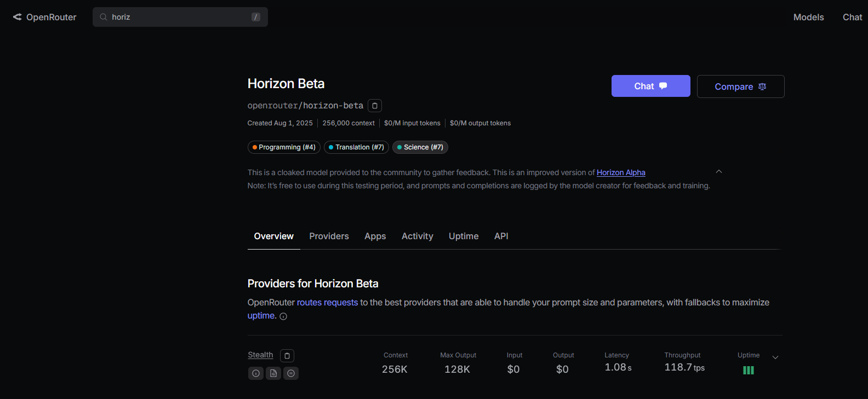Click the "256,000 context" text
868x399 pixels.
(x=349, y=123)
